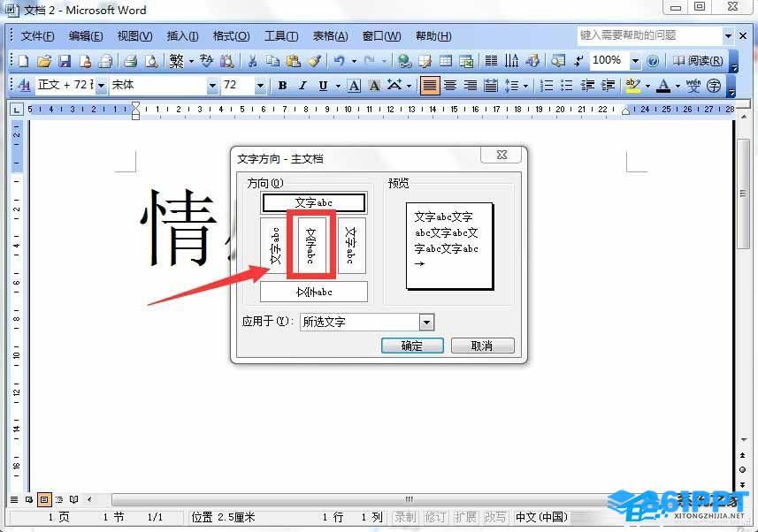Toggle 改写 overtype mode in status bar
The height and width of the screenshot is (532, 758).
pos(495,518)
